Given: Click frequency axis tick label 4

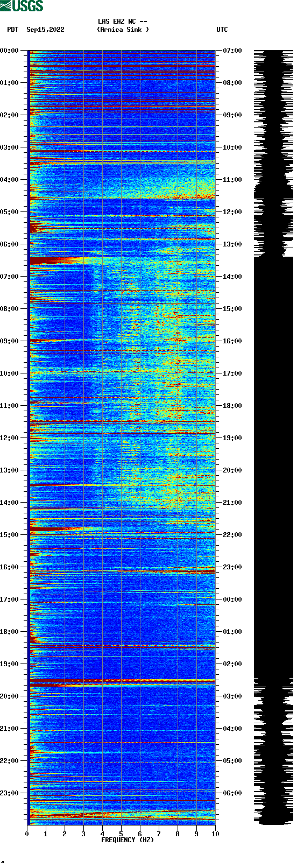Looking at the screenshot, I should pos(102,834).
